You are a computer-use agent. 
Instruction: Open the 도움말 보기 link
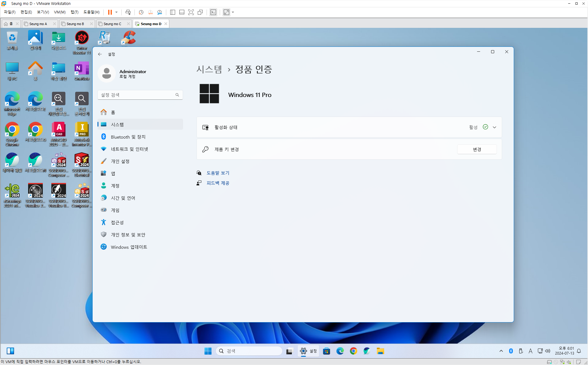218,173
